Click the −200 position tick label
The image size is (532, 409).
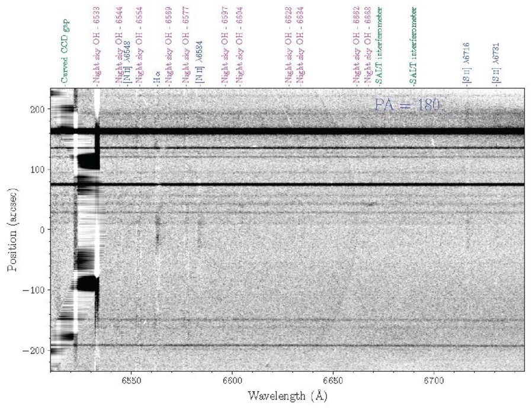coord(34,350)
